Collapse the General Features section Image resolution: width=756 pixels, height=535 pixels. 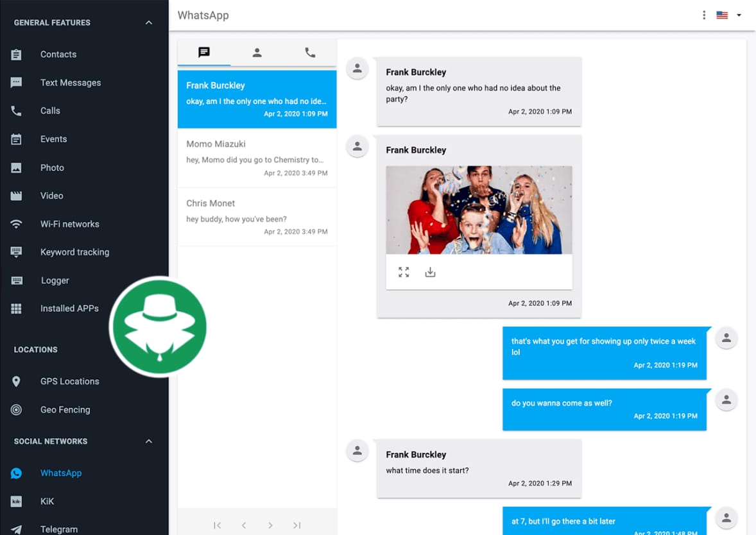148,22
